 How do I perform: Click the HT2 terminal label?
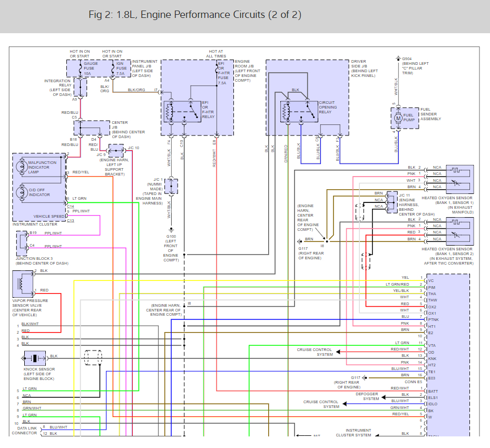tap(432, 365)
